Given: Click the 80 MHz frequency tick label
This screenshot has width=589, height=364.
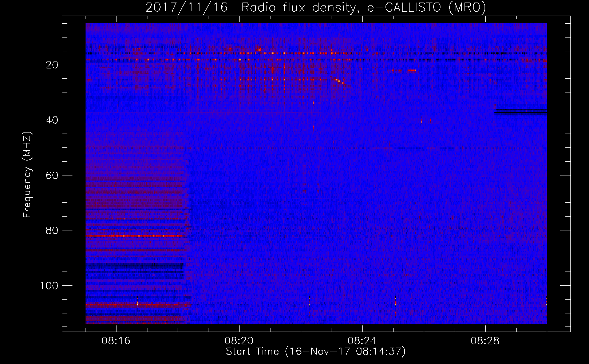Looking at the screenshot, I should click(x=52, y=230).
